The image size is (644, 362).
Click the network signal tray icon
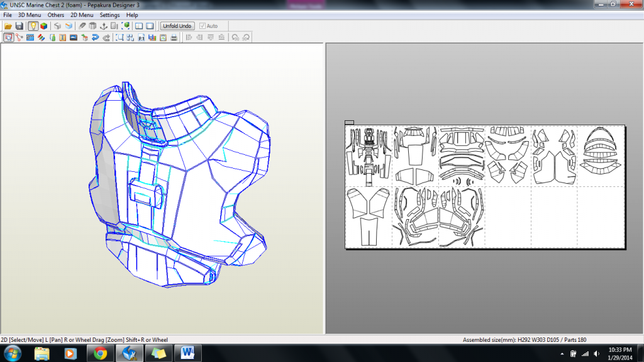pyautogui.click(x=585, y=354)
